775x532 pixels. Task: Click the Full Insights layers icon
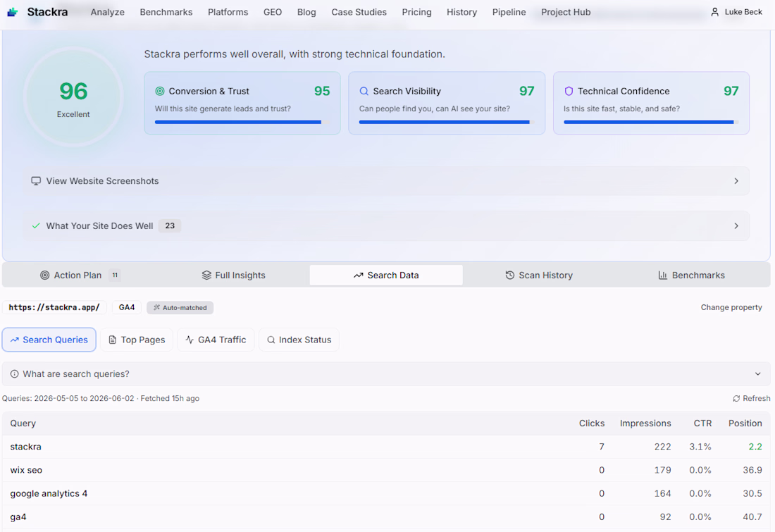coord(206,276)
